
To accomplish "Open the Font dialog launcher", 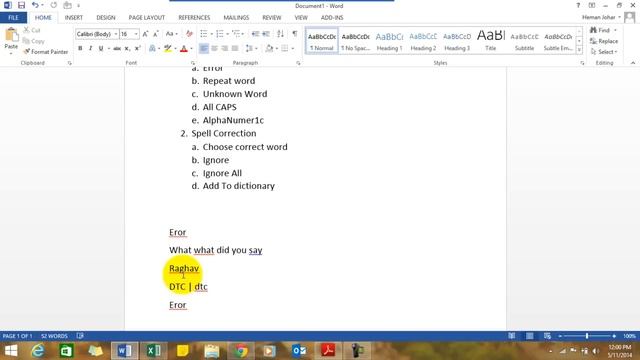I will click(193, 63).
